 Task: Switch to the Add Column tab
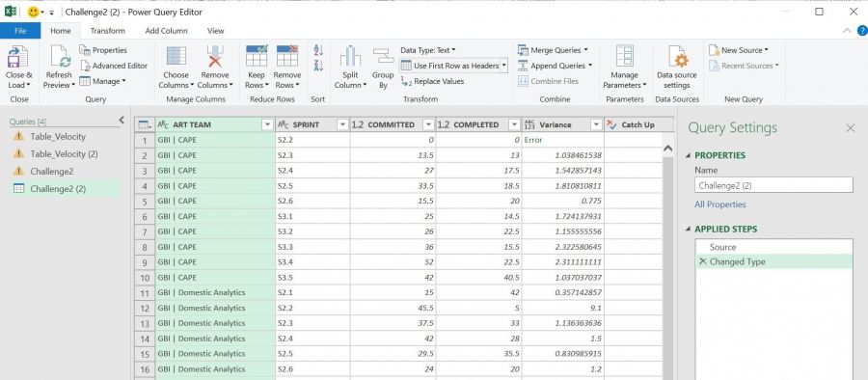coord(166,31)
